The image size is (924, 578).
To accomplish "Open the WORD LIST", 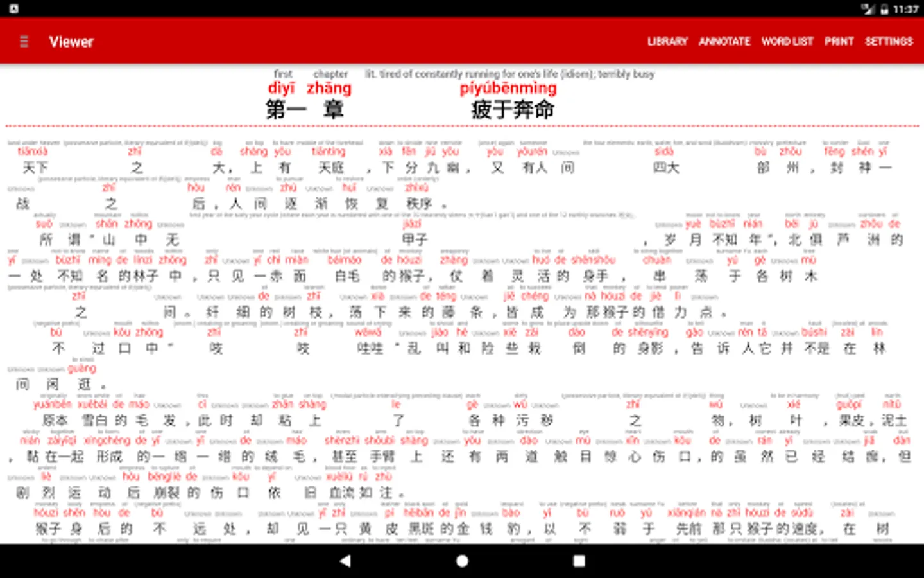I will pyautogui.click(x=787, y=41).
